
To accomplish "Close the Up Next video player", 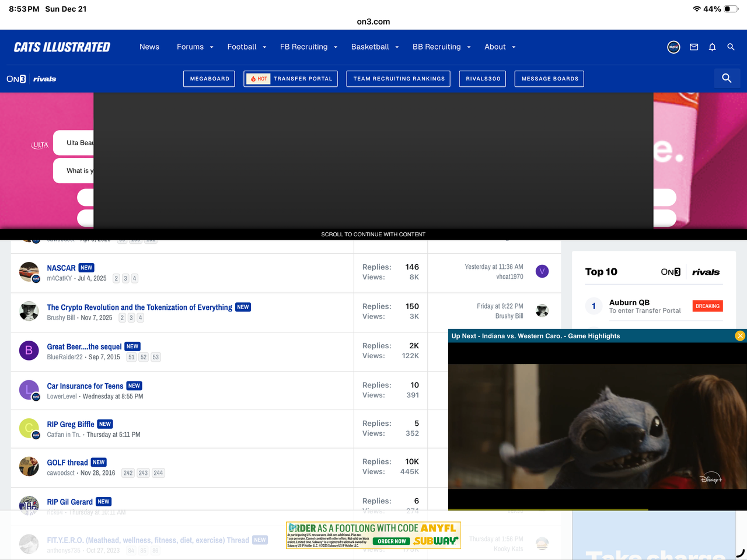I will [740, 336].
